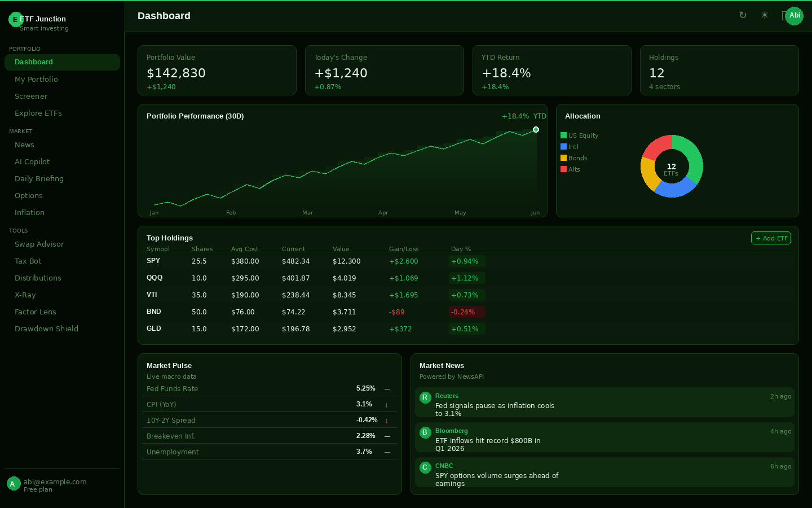This screenshot has width=812, height=508.
Task: Open the Abi profile avatar menu
Action: pyautogui.click(x=794, y=16)
